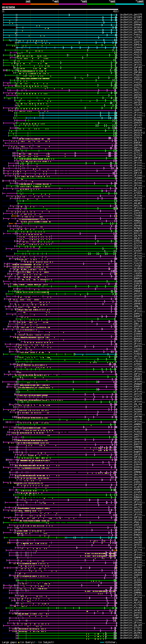
Task: Select the UniRef100_Q39686 label
Action: (x=131, y=50)
